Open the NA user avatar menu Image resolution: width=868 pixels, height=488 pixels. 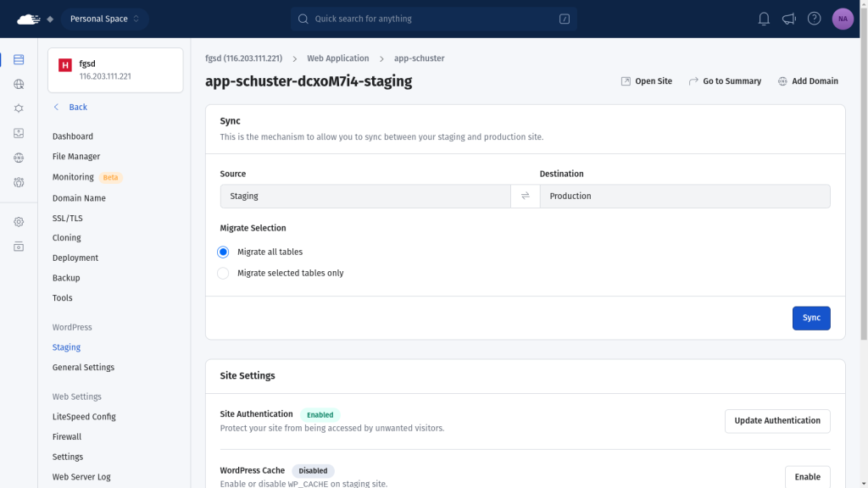843,19
